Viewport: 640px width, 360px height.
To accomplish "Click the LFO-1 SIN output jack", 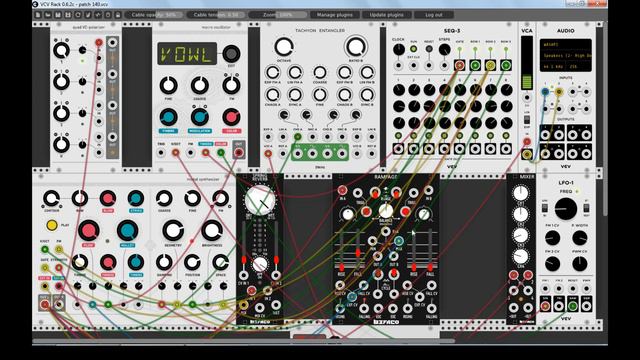I will [x=545, y=306].
